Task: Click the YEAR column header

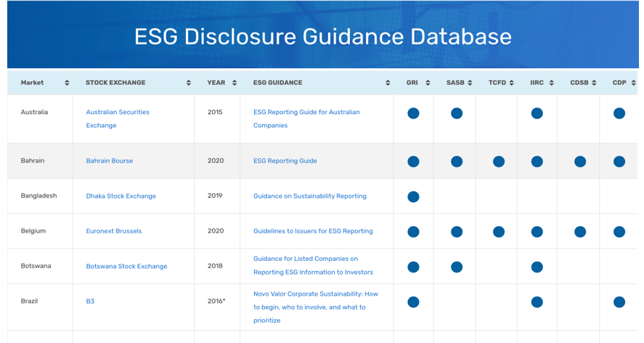Action: click(217, 83)
